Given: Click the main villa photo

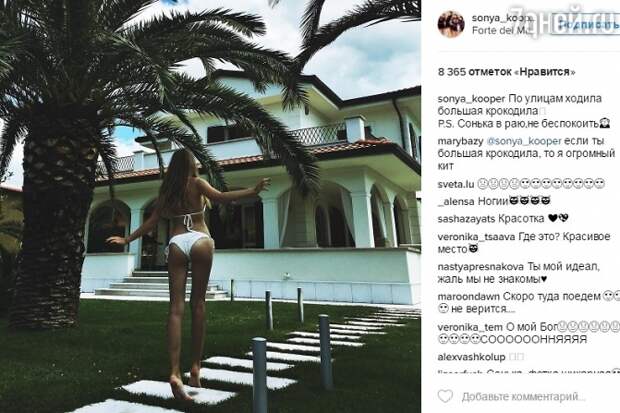Looking at the screenshot, I should (x=210, y=206).
